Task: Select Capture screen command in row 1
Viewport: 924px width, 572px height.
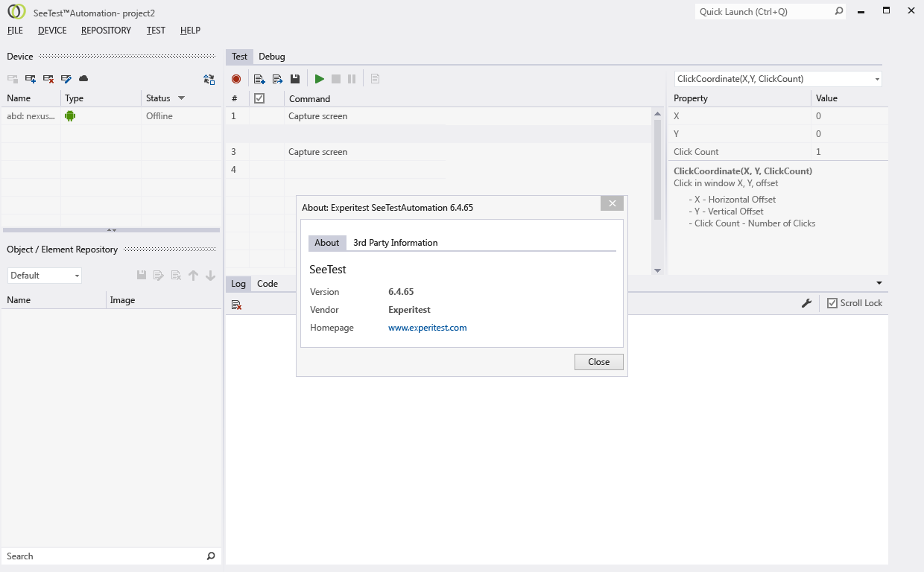Action: tap(318, 116)
